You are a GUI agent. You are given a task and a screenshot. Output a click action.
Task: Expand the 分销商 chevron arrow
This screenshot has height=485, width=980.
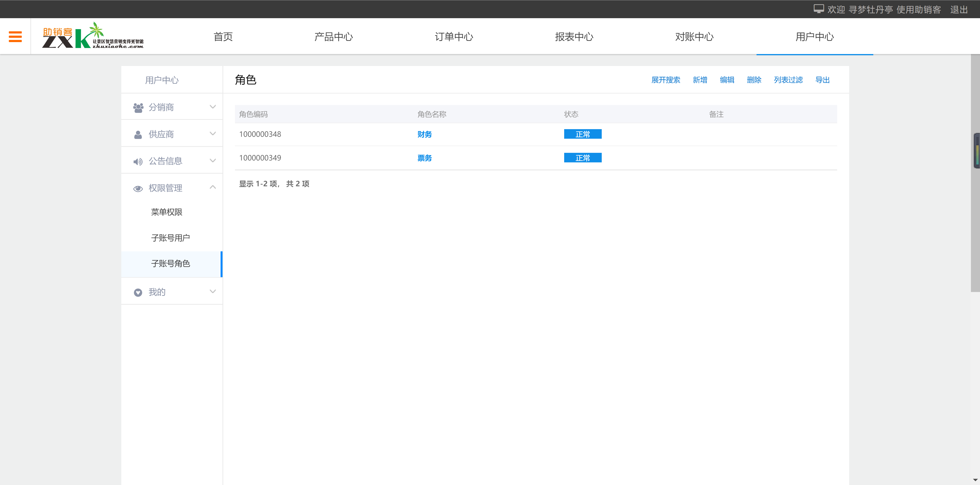pyautogui.click(x=213, y=107)
